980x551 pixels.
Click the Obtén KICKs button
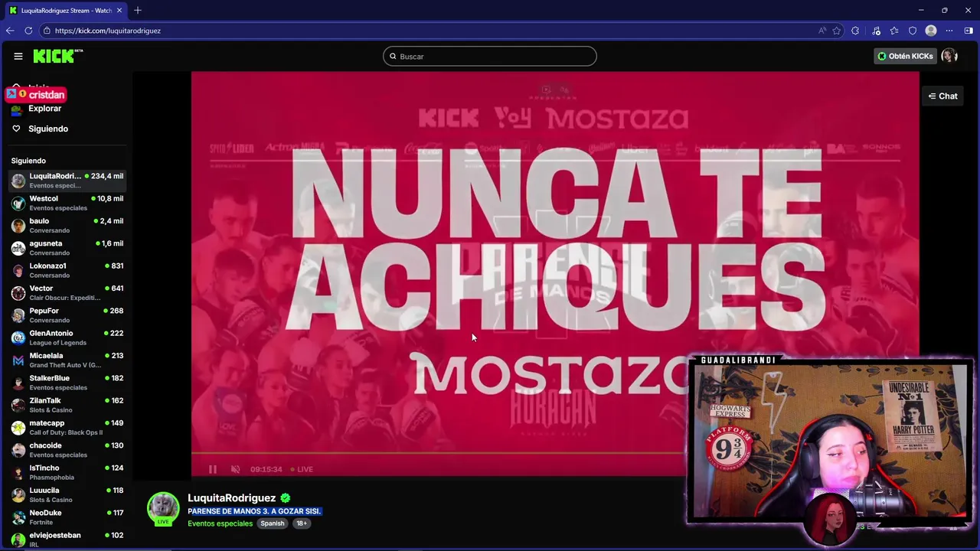tap(905, 56)
